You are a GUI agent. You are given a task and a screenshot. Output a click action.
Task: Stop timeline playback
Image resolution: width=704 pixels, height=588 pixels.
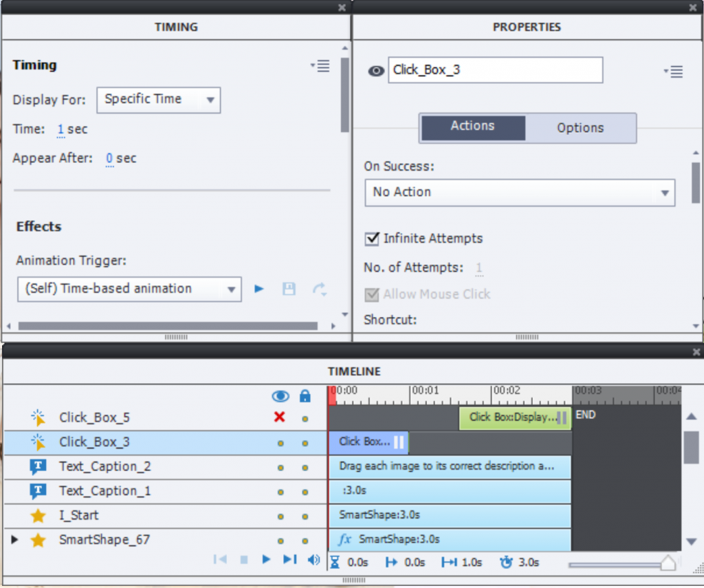point(243,560)
